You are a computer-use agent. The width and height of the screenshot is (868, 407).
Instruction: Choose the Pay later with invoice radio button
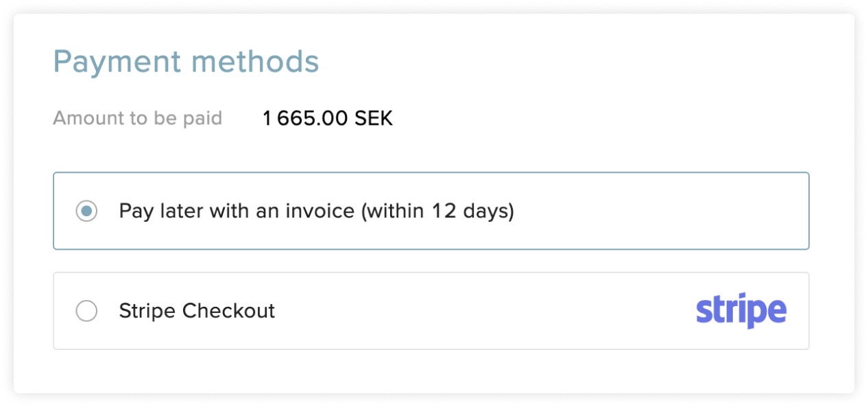(x=86, y=211)
